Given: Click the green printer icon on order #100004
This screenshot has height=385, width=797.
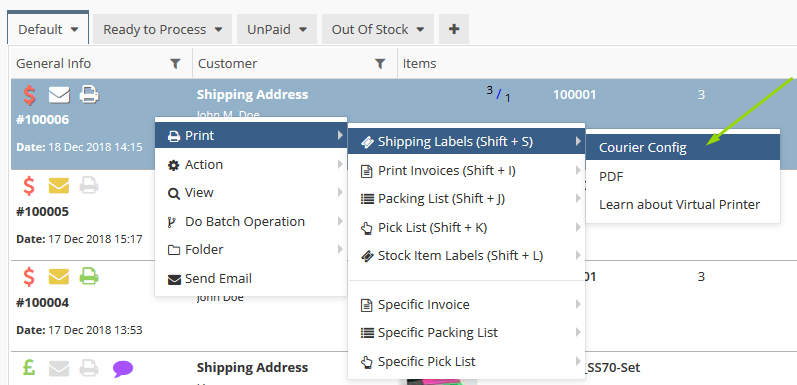Looking at the screenshot, I should click(89, 277).
